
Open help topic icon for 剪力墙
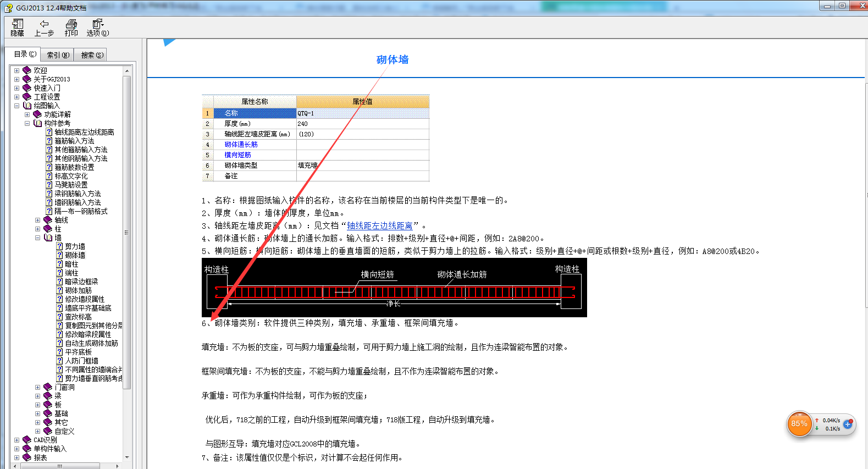[x=59, y=246]
